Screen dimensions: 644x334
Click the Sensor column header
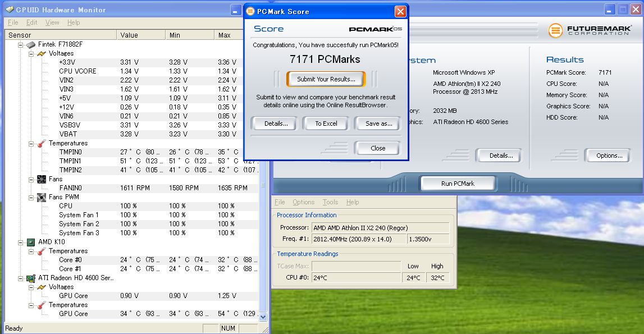61,35
